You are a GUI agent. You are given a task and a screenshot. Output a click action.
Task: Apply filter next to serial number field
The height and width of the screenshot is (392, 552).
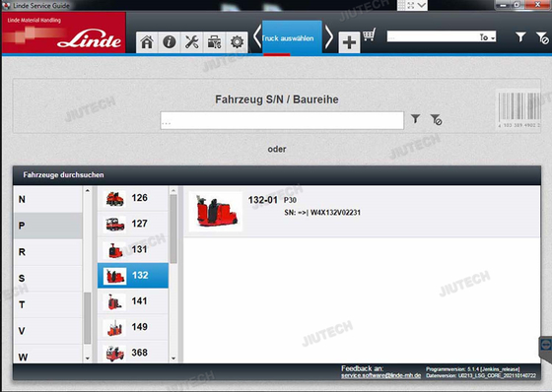[x=415, y=119]
